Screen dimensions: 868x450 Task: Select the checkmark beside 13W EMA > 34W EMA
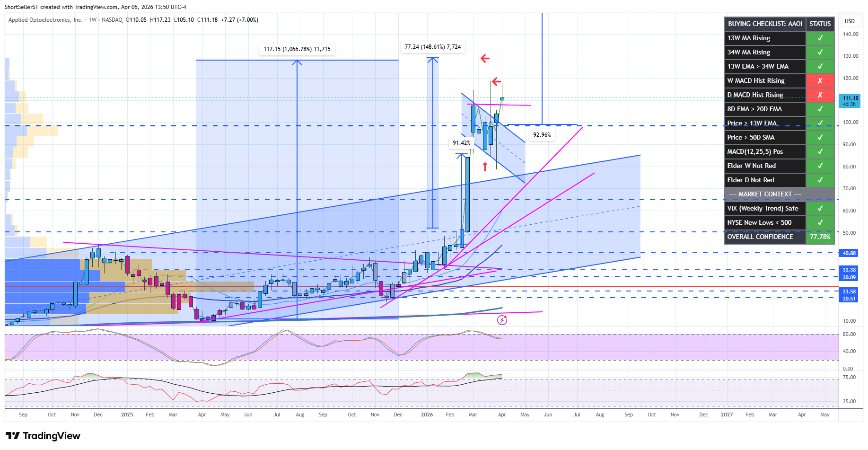(820, 66)
